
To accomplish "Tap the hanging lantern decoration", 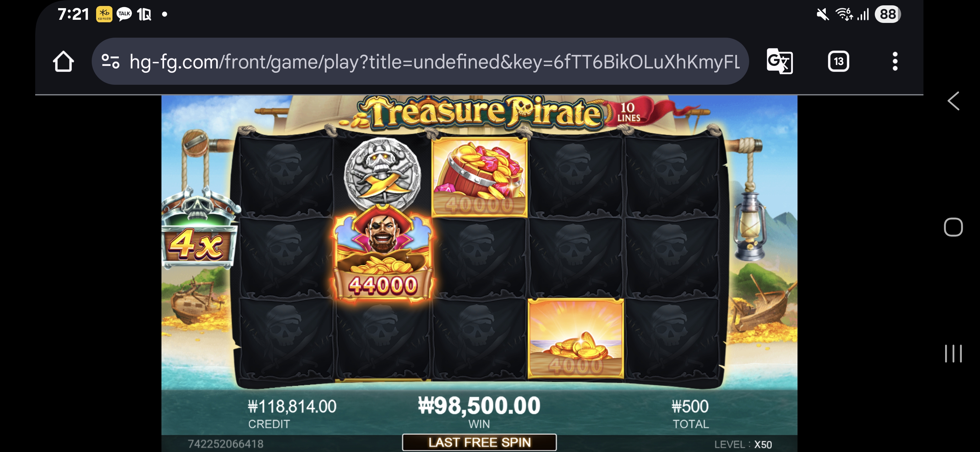I will [749, 225].
